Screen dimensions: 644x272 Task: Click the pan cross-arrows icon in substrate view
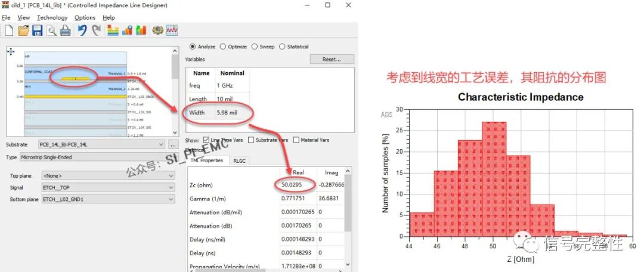pyautogui.click(x=11, y=51)
